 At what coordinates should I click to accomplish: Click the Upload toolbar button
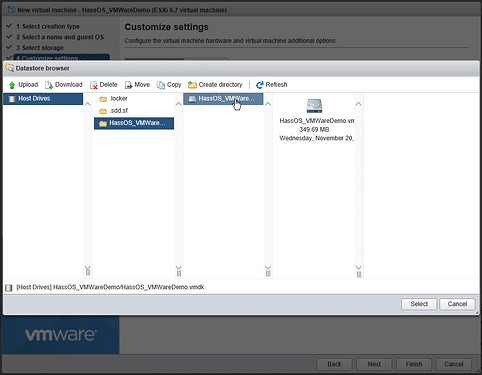(x=23, y=85)
